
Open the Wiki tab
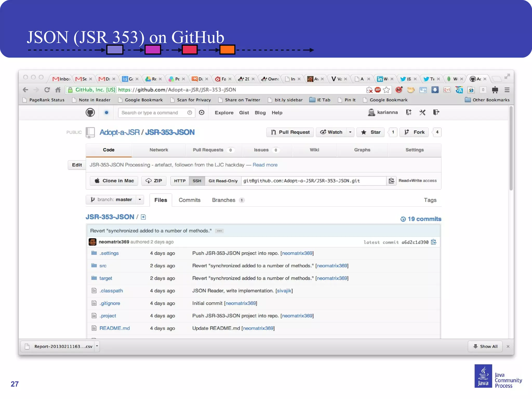[x=314, y=150]
